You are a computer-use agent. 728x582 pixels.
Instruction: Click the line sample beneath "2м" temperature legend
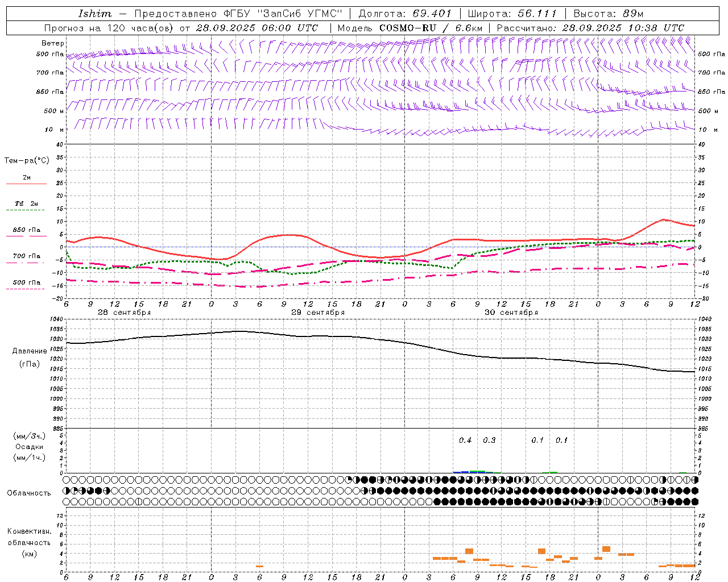26,184
